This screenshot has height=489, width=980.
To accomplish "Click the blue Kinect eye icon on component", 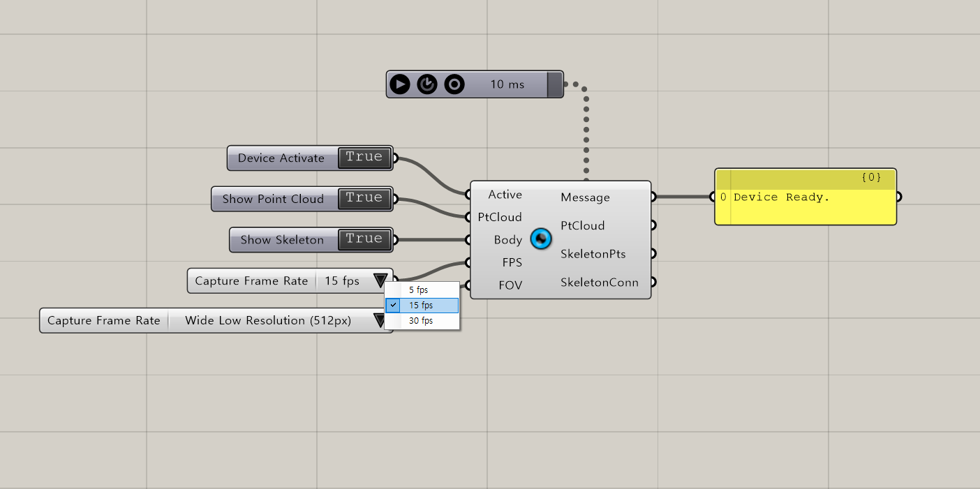I will (x=541, y=239).
